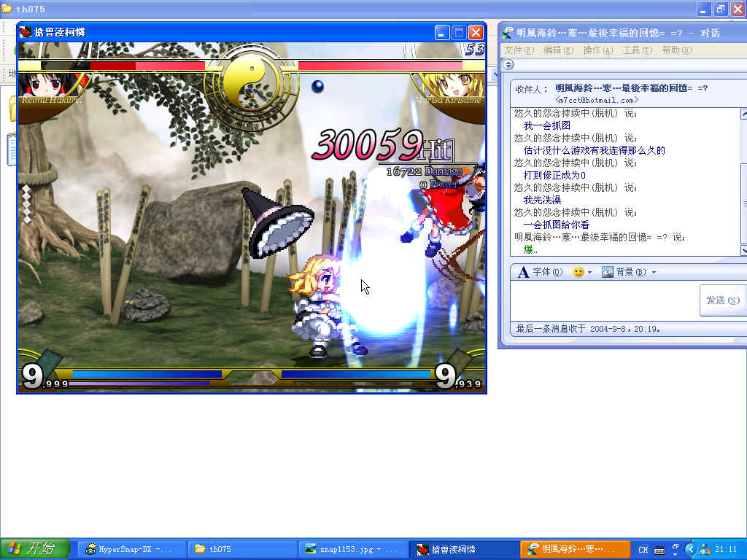Minimize the game window
747x560 pixels.
tap(441, 32)
